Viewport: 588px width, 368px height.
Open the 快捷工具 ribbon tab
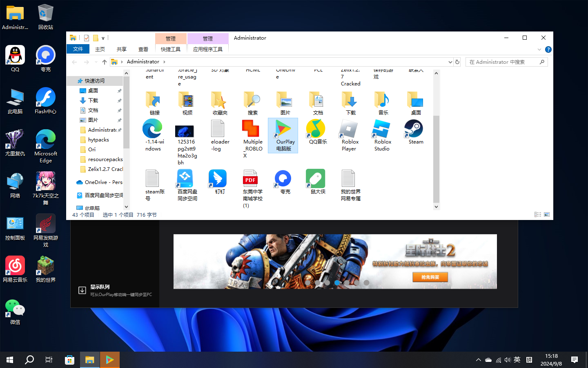pos(171,49)
